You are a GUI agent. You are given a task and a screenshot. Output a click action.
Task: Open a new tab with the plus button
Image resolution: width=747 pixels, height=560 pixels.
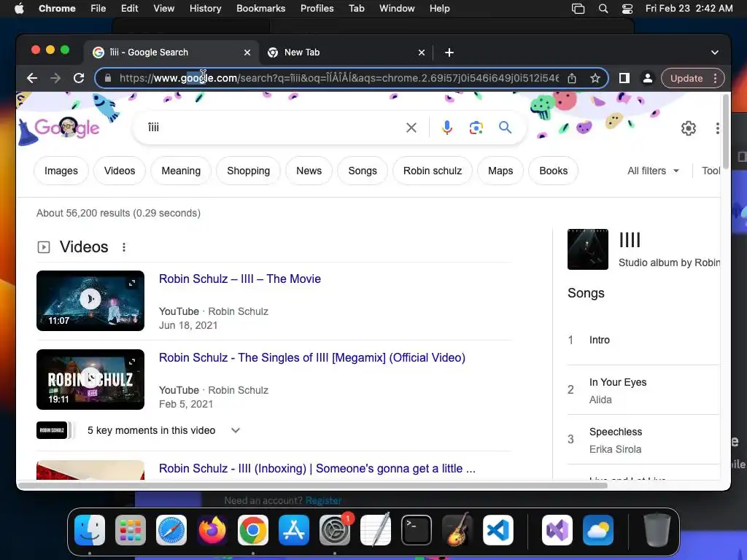(449, 52)
